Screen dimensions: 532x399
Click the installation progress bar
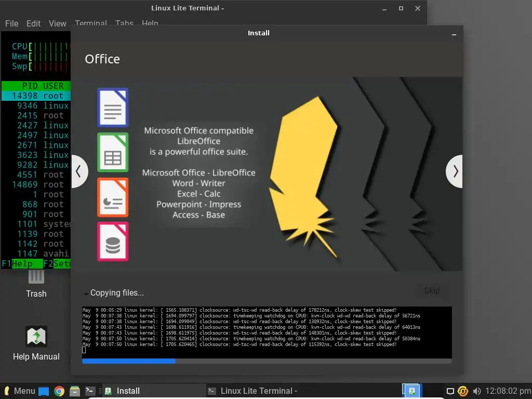point(267,361)
